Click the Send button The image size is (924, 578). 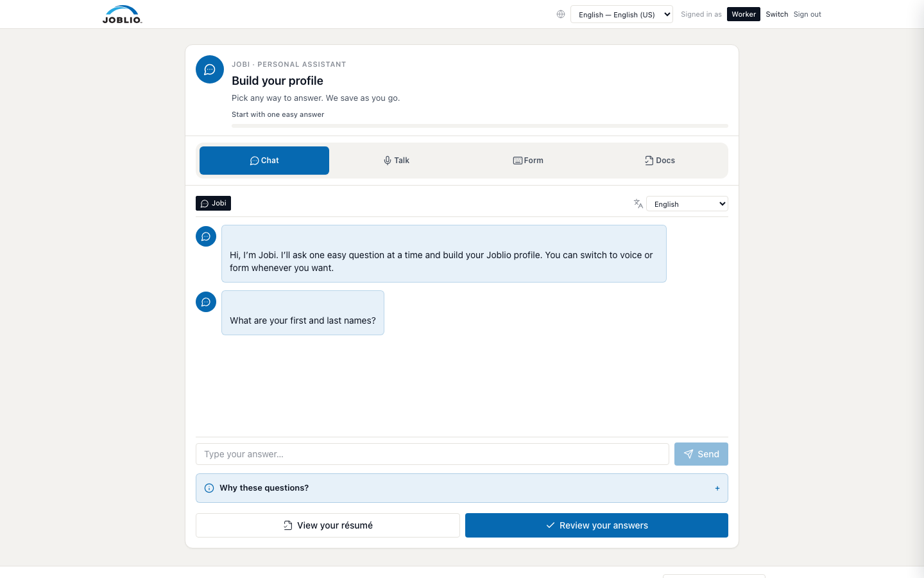[701, 454]
